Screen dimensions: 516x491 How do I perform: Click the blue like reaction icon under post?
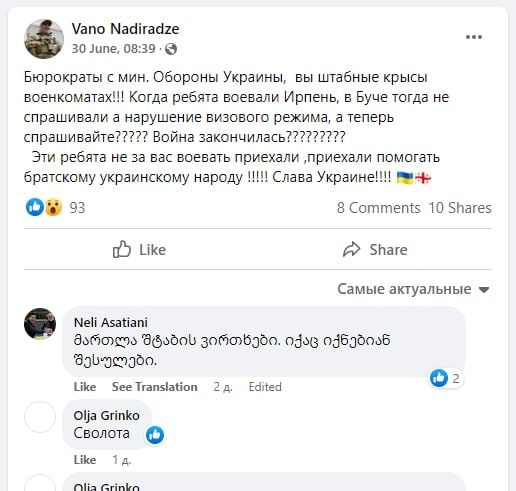pyautogui.click(x=35, y=207)
